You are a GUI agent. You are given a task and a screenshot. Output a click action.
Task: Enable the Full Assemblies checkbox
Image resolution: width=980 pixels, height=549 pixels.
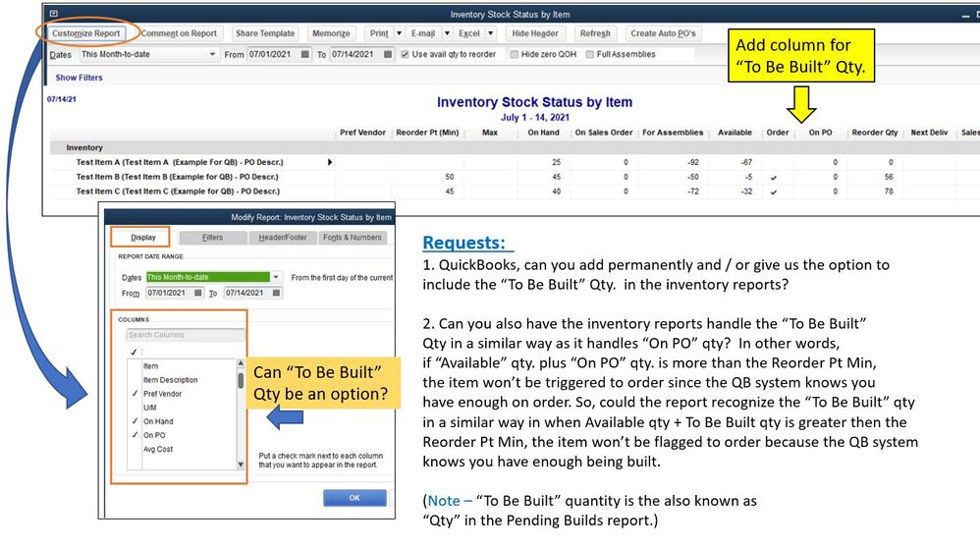(589, 54)
